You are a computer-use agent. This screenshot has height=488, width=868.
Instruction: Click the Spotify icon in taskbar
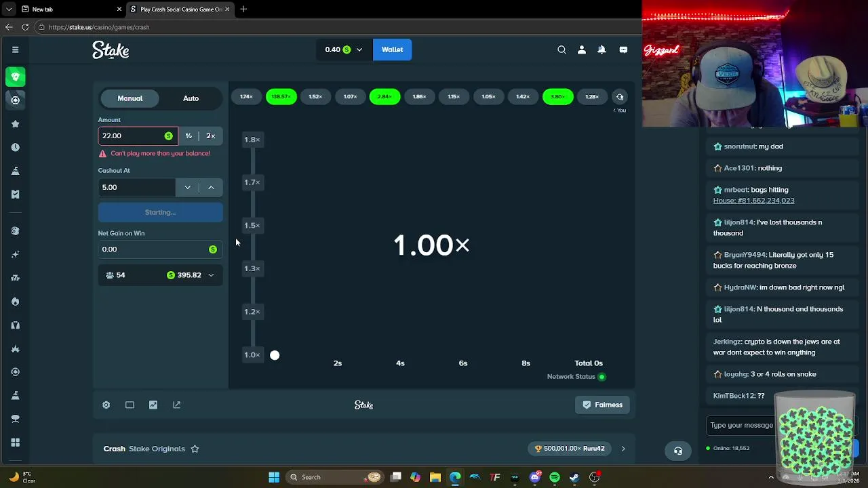coord(555,477)
